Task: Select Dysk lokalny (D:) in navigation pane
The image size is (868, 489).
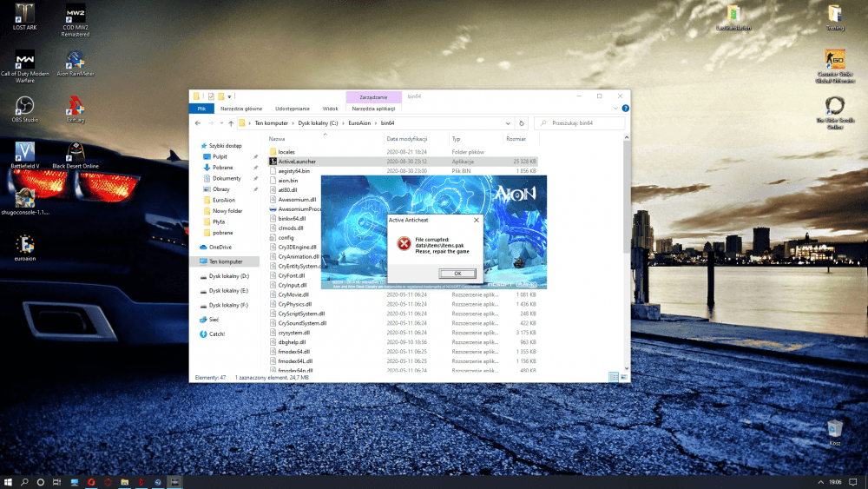Action: coord(228,276)
